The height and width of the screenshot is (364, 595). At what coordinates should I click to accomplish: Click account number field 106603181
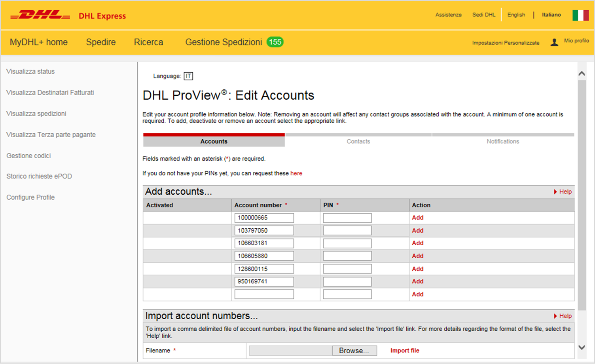[264, 243]
